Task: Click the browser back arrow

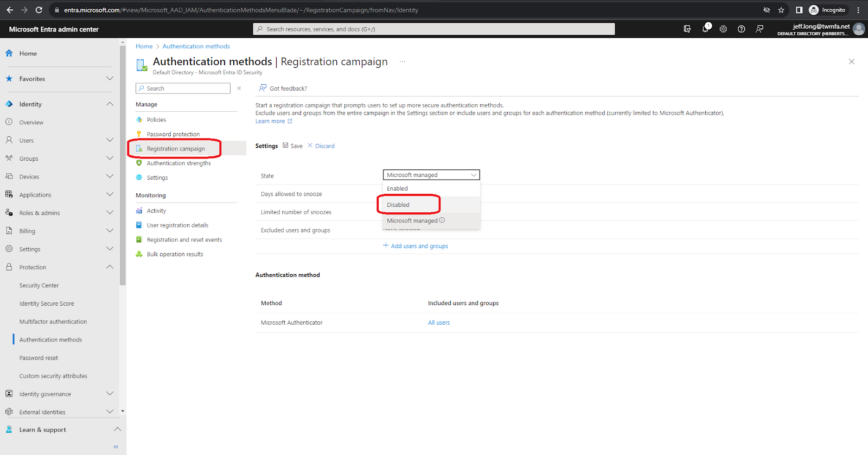Action: coord(10,10)
